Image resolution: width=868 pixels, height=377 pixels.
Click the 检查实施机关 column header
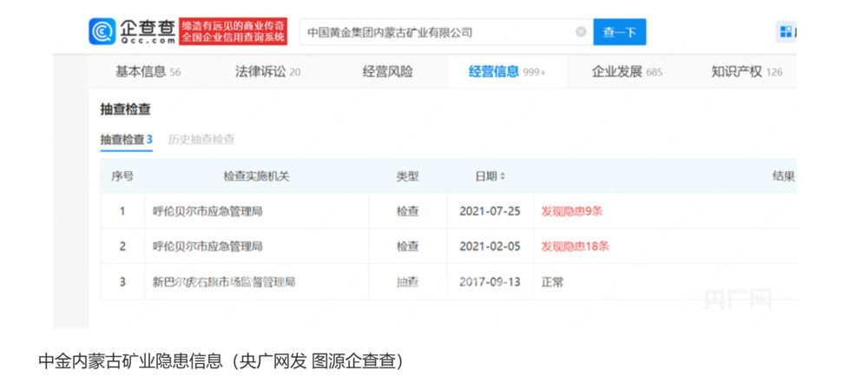256,176
